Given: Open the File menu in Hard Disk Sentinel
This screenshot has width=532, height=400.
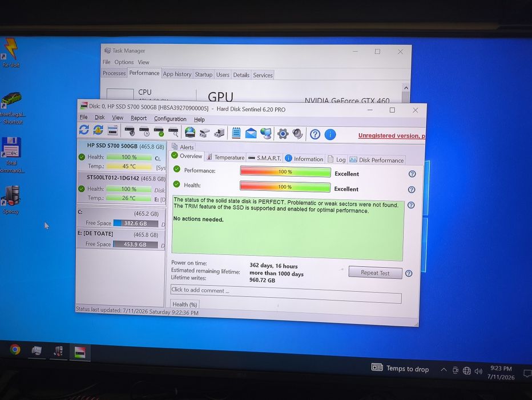Looking at the screenshot, I should [83, 117].
